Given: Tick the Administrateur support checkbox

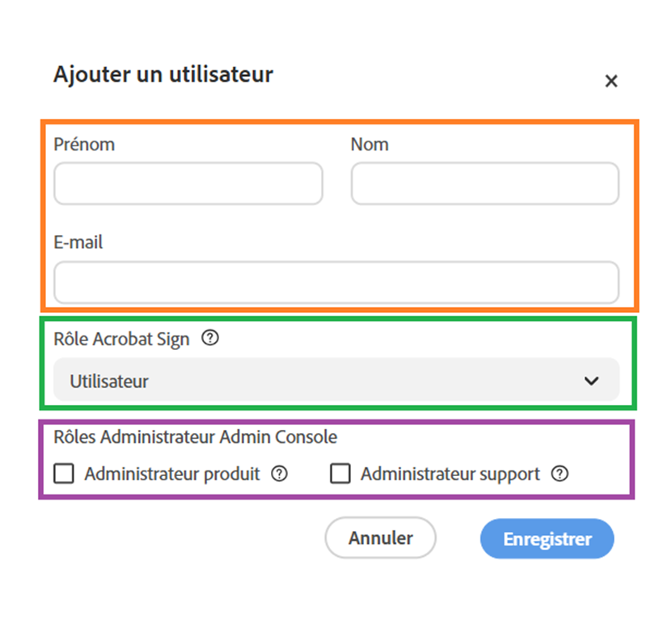Looking at the screenshot, I should (x=340, y=474).
